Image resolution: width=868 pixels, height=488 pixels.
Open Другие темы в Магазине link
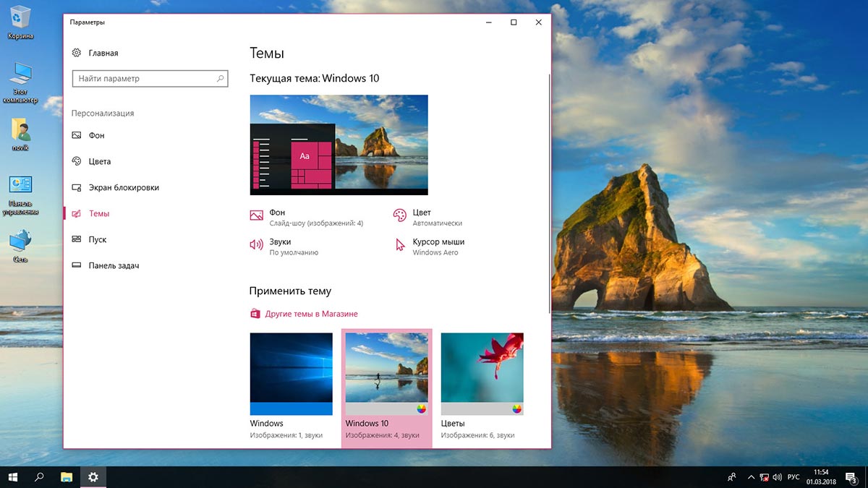311,314
